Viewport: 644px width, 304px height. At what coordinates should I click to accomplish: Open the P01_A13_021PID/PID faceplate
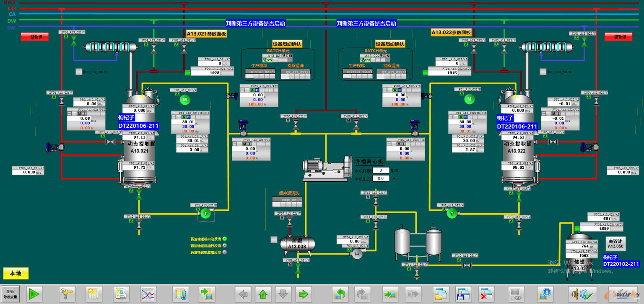[x=190, y=122]
